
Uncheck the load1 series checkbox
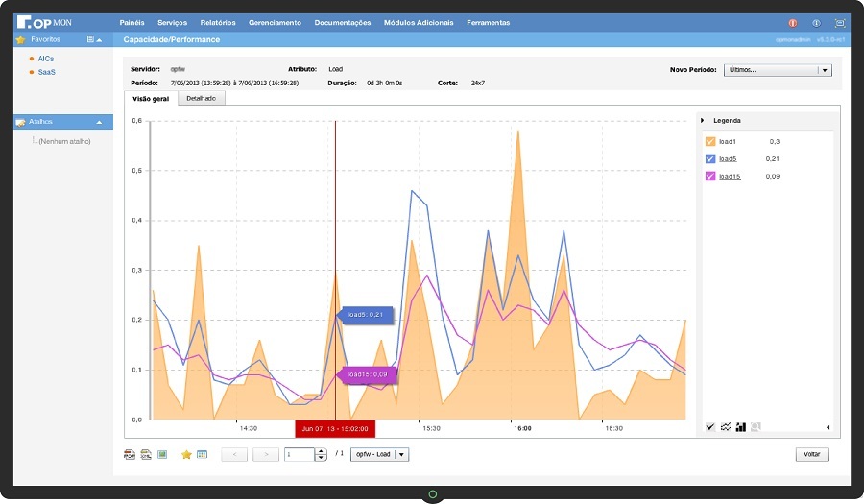710,141
